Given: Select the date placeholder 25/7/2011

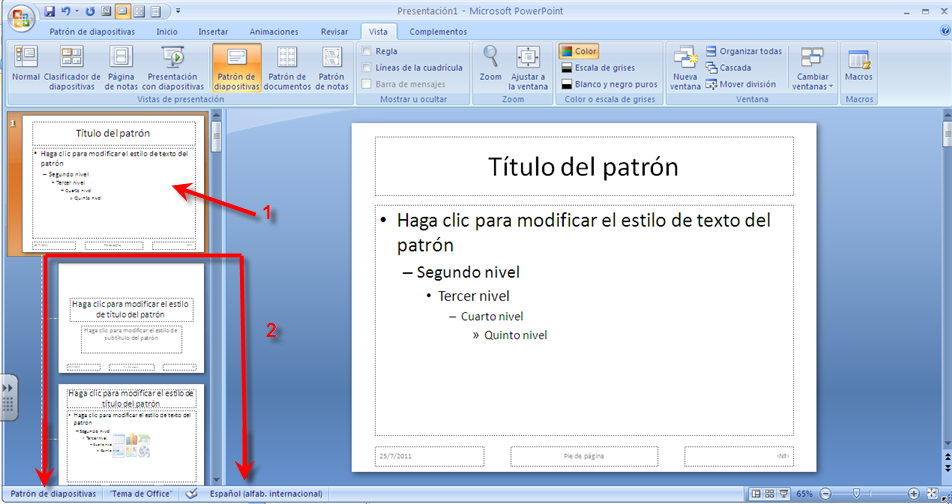Looking at the screenshot, I should (429, 456).
